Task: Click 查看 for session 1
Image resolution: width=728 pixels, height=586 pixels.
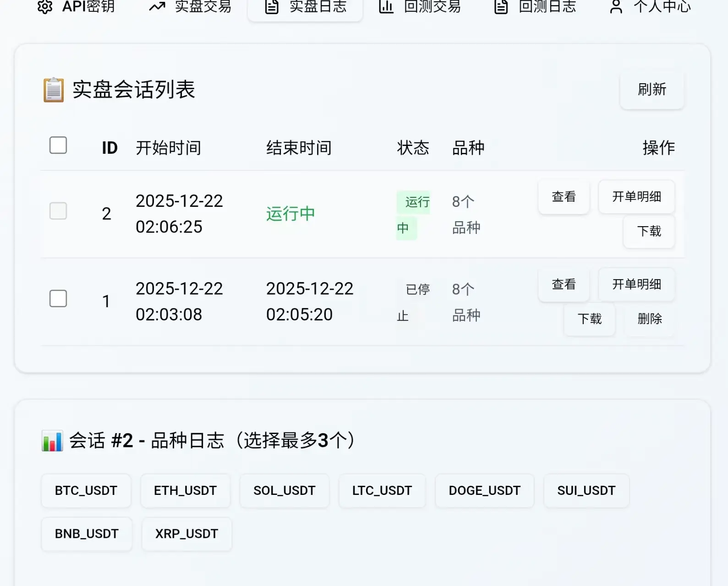Action: tap(564, 284)
